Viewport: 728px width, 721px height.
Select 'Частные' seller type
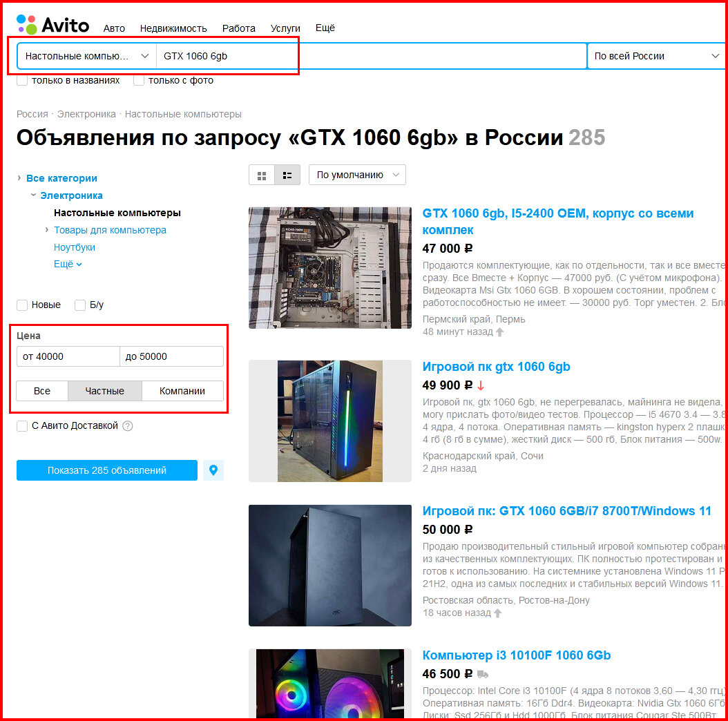point(105,391)
